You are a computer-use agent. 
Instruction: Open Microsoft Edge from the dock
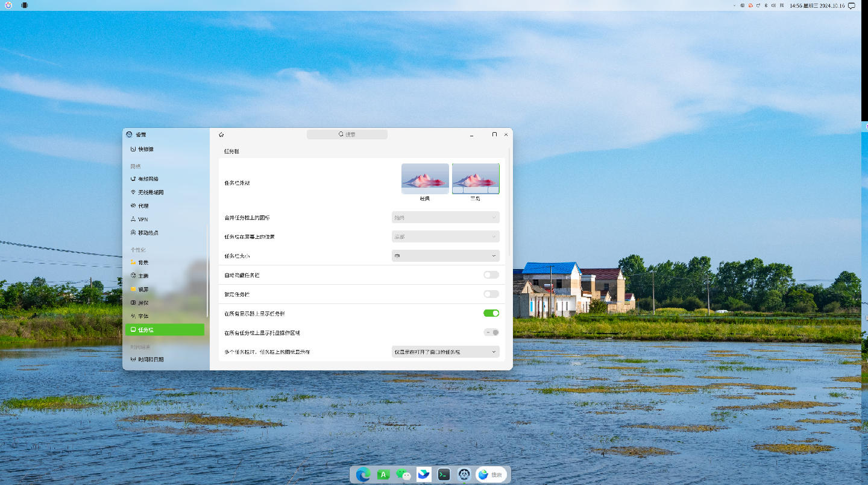pyautogui.click(x=363, y=475)
